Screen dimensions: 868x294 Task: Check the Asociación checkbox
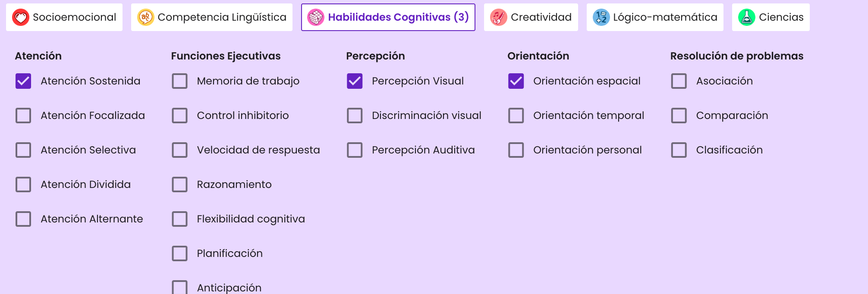[x=679, y=81]
